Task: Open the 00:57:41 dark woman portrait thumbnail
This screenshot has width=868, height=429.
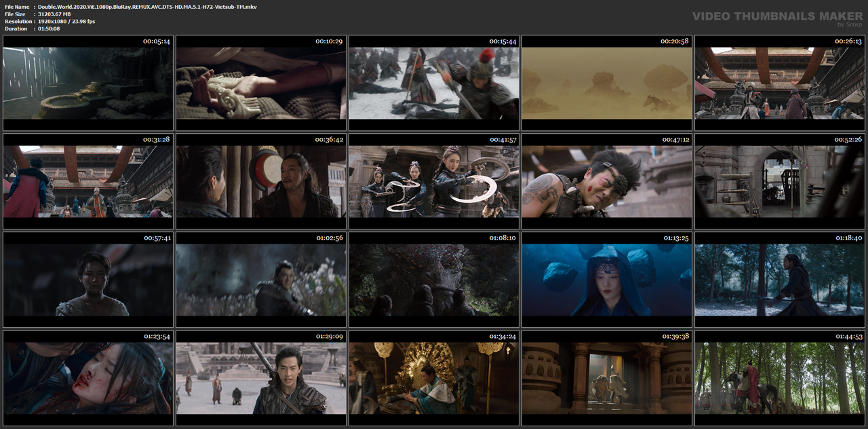Action: click(x=87, y=280)
